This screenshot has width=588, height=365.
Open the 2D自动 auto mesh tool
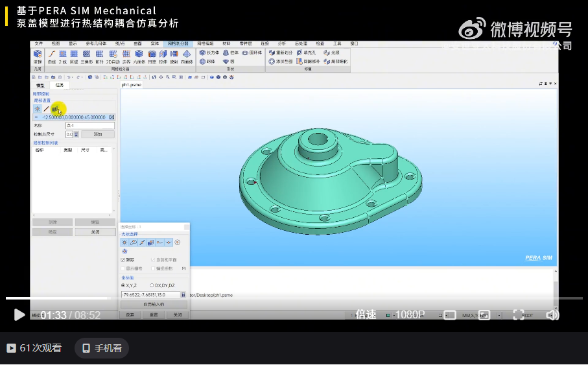[x=113, y=56]
